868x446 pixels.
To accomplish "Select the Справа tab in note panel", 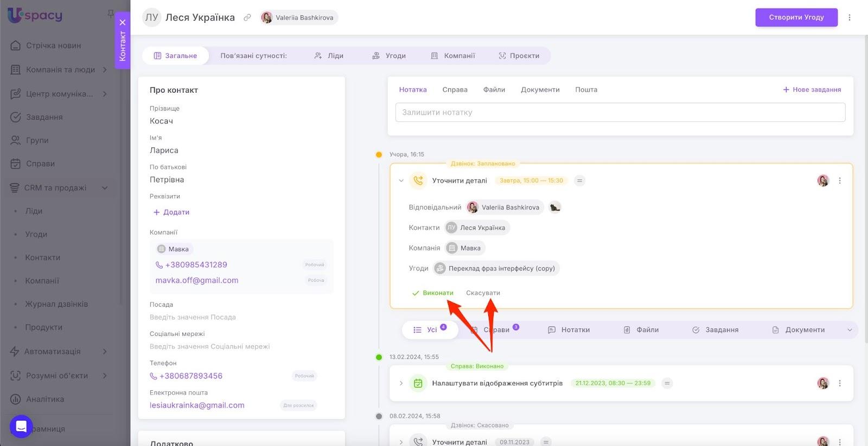I will coord(455,90).
